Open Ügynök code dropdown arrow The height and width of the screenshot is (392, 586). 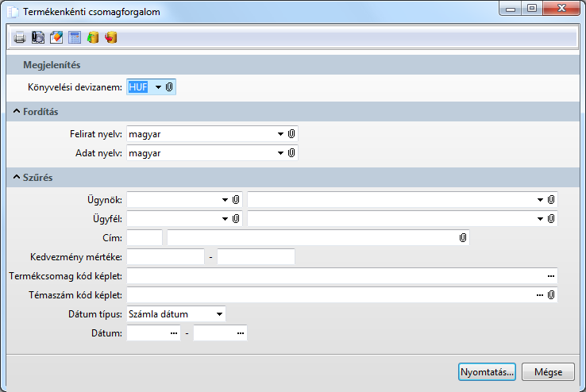225,200
